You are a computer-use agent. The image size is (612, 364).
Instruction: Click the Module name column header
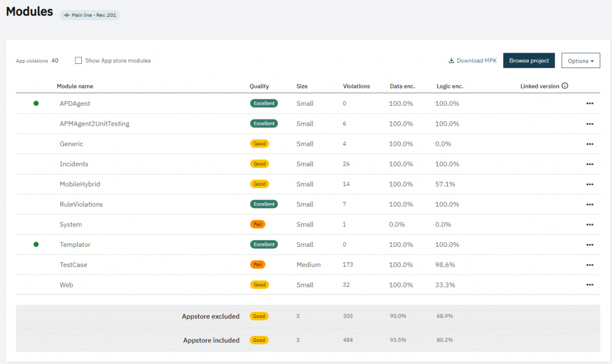(x=75, y=86)
